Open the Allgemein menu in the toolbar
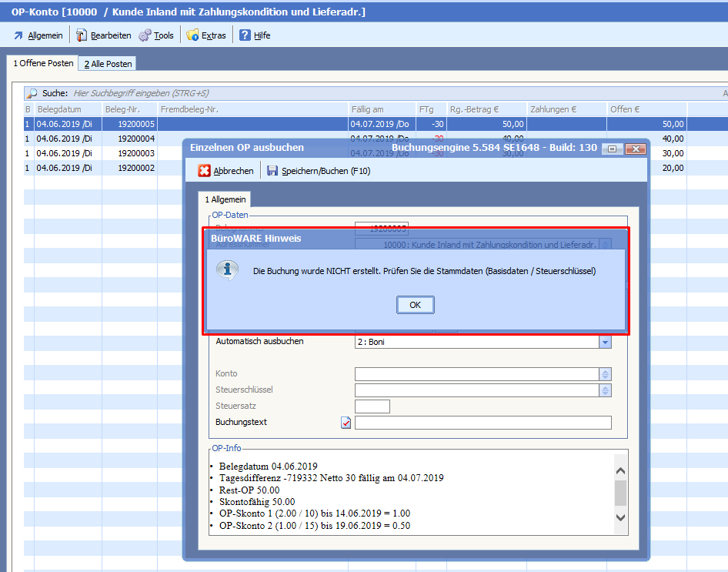This screenshot has width=728, height=572. (x=38, y=35)
